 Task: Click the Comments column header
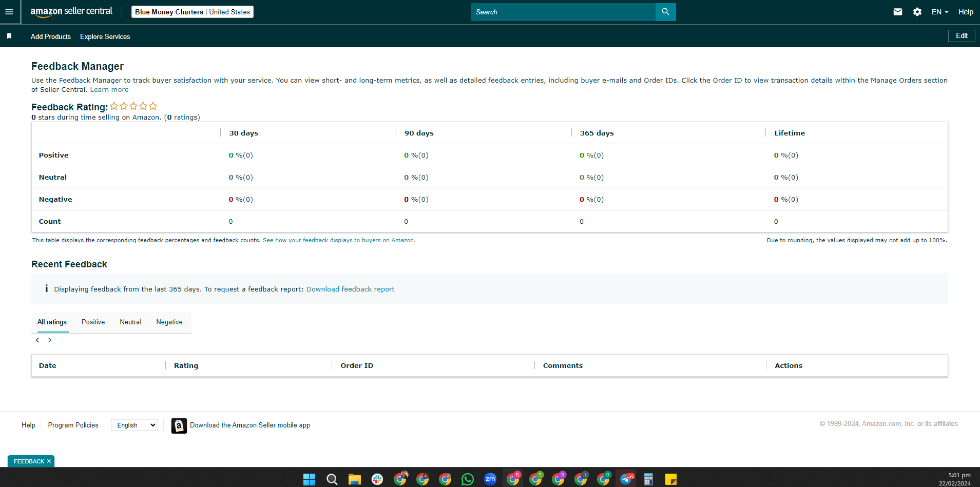[563, 365]
